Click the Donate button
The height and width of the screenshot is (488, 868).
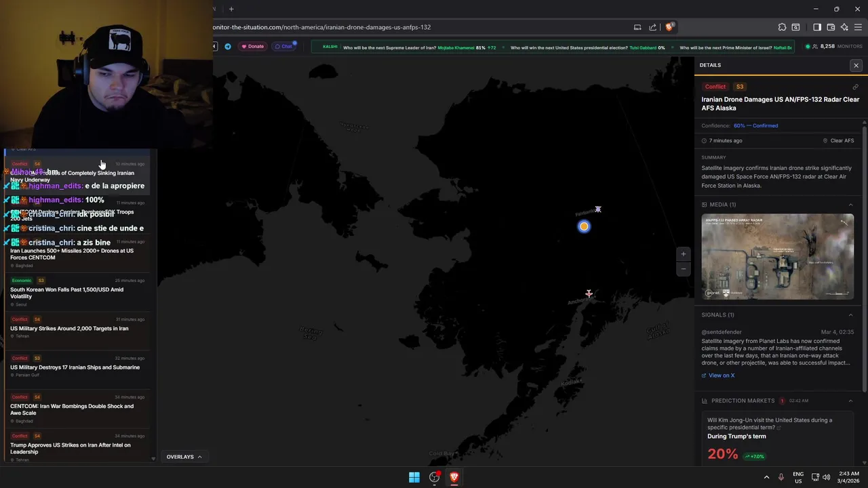point(252,46)
